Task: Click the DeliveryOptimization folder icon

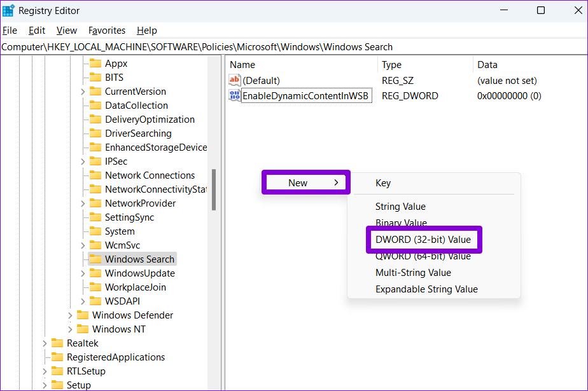Action: [95, 119]
